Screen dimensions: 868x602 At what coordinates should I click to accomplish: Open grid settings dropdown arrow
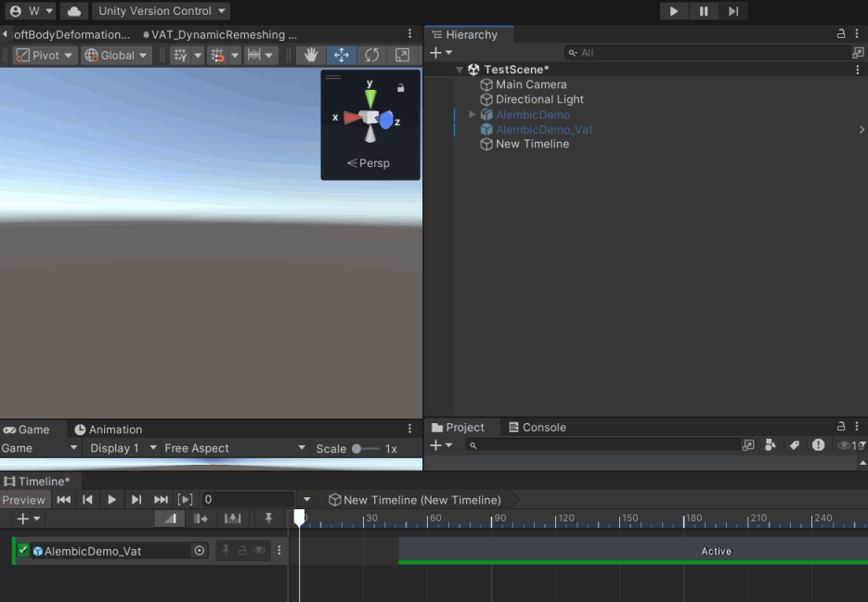pos(198,56)
